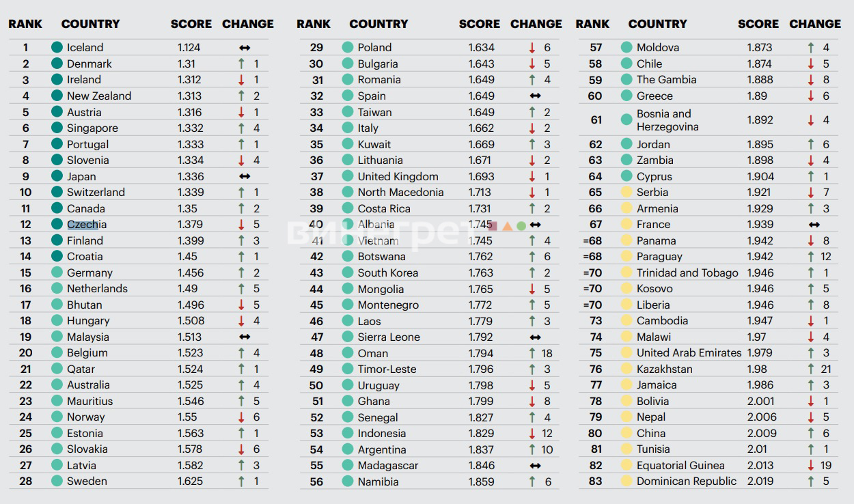Click the highlighted Czechia country name
The height and width of the screenshot is (504, 854).
(x=87, y=225)
